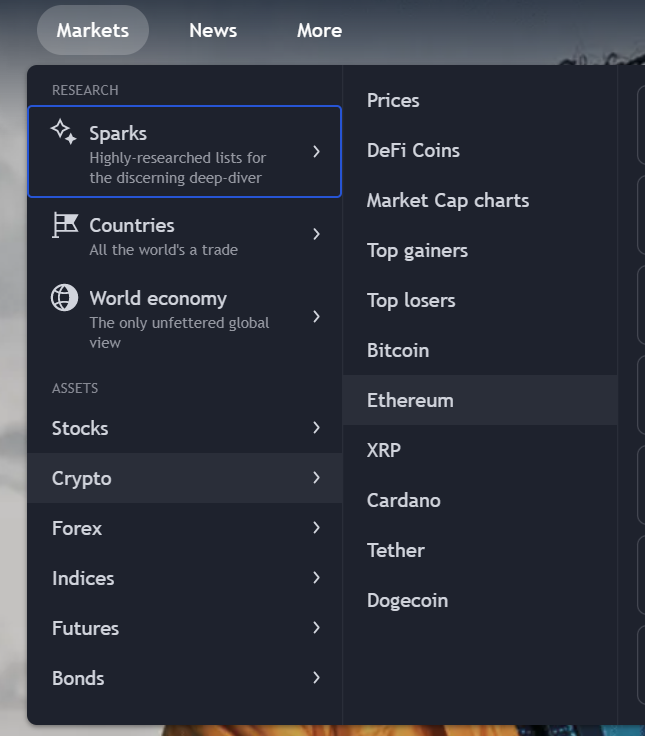
Task: Open the More menu
Action: click(x=320, y=31)
